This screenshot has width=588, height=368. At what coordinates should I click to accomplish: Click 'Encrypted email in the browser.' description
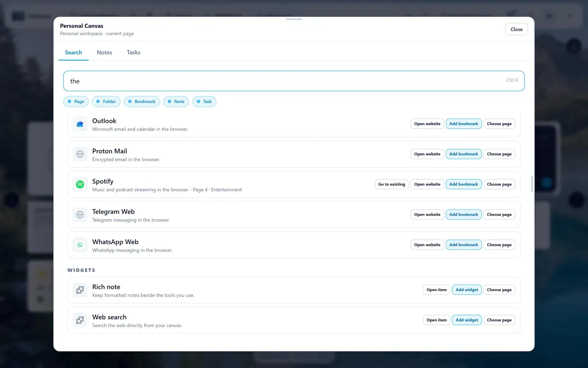126,159
